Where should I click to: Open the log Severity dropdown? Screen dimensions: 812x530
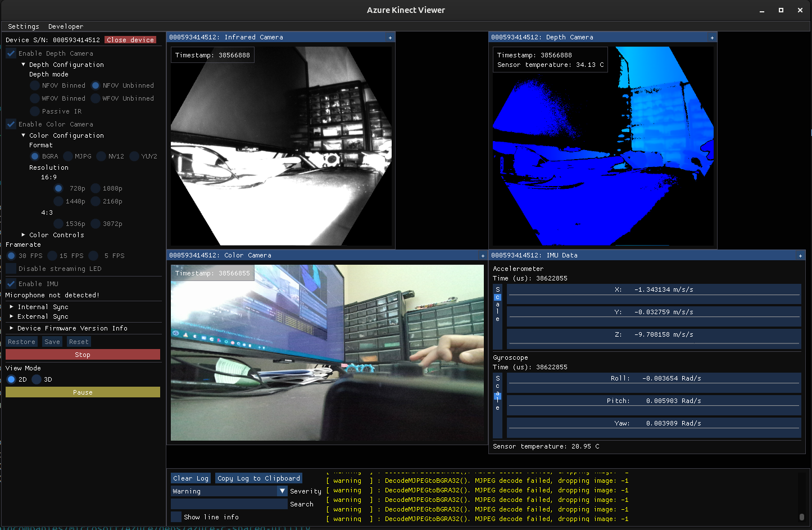pos(229,491)
